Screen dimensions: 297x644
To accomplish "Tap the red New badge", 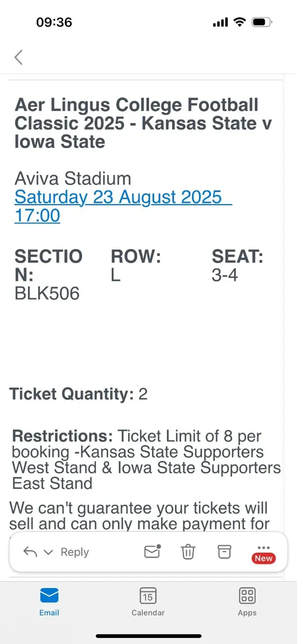I will [263, 558].
